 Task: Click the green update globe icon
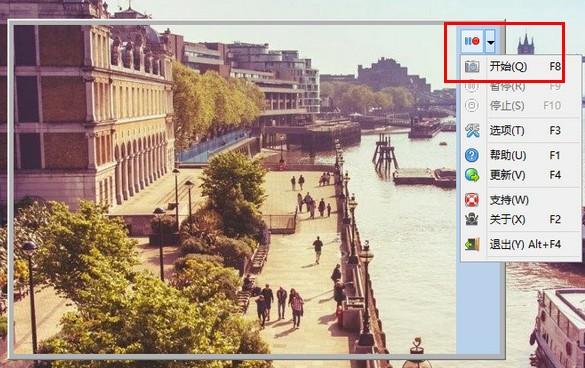[472, 175]
